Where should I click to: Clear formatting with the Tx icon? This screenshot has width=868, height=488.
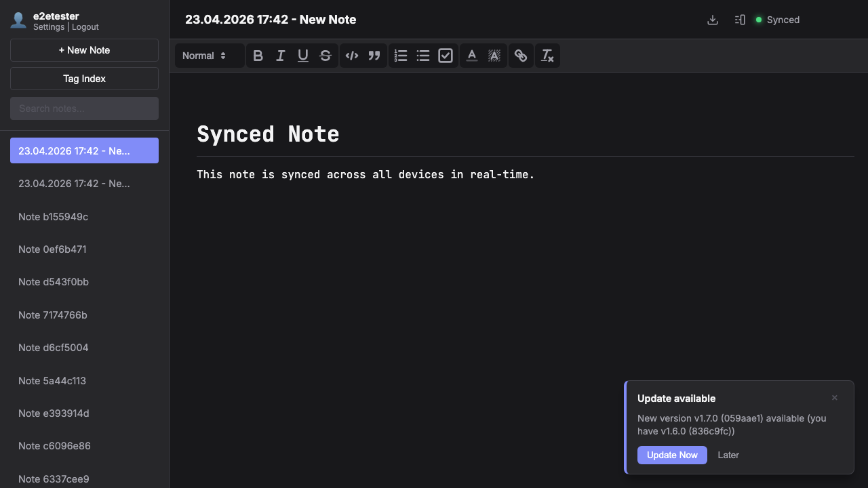point(547,56)
